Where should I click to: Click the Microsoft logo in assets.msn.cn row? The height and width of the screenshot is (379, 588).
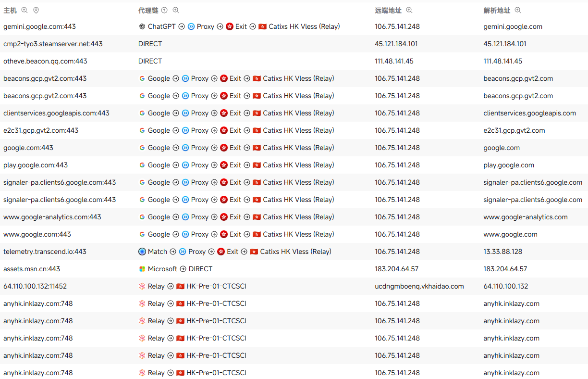tap(142, 269)
